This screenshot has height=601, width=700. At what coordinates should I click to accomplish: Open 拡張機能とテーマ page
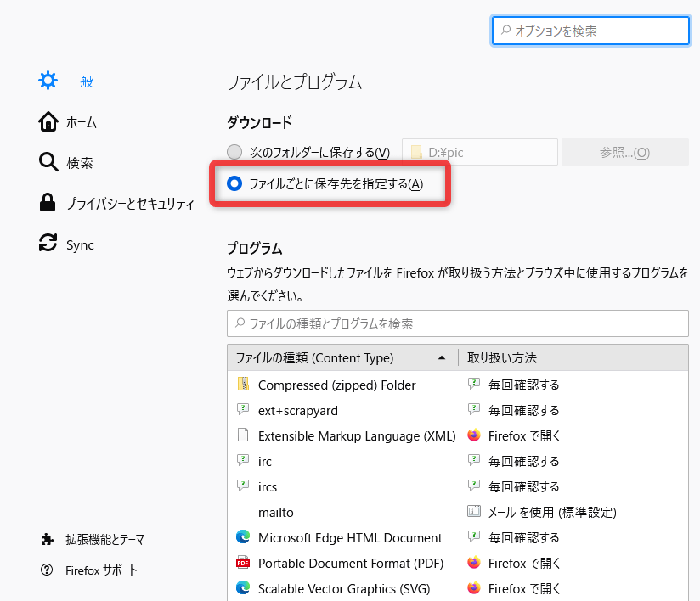[x=93, y=539]
